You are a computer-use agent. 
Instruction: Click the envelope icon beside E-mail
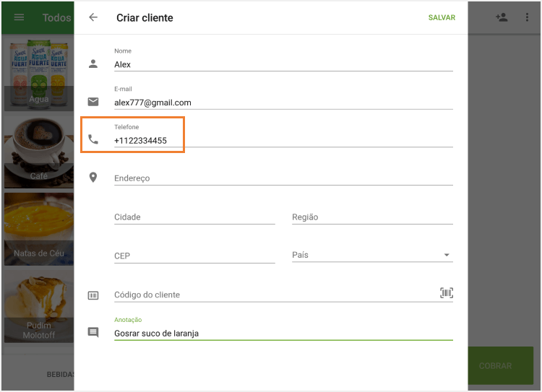pyautogui.click(x=93, y=102)
